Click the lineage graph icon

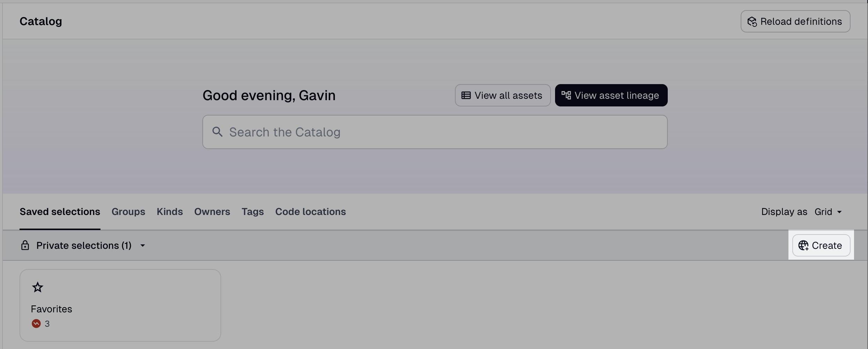tap(566, 95)
